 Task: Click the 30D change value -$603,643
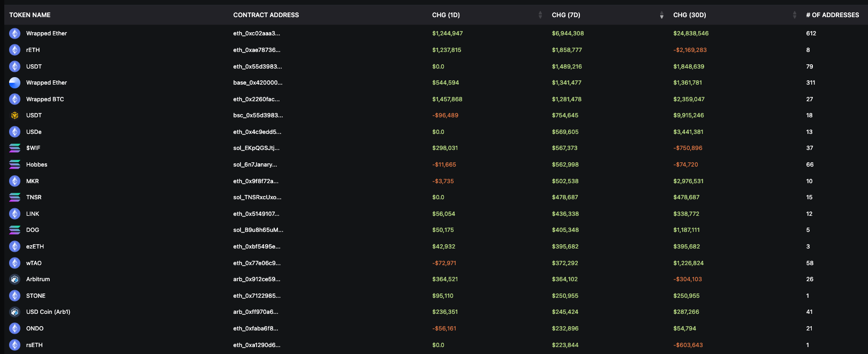[x=688, y=345]
